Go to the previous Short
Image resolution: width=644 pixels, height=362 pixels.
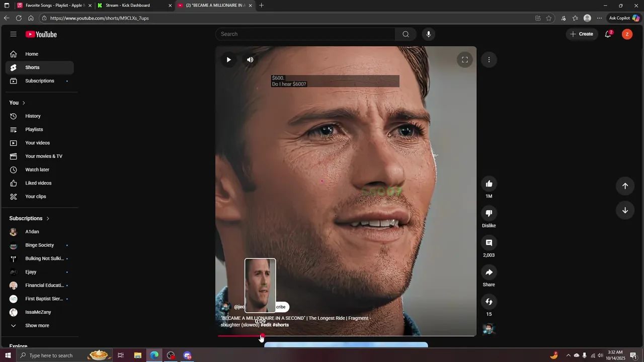[x=625, y=186]
